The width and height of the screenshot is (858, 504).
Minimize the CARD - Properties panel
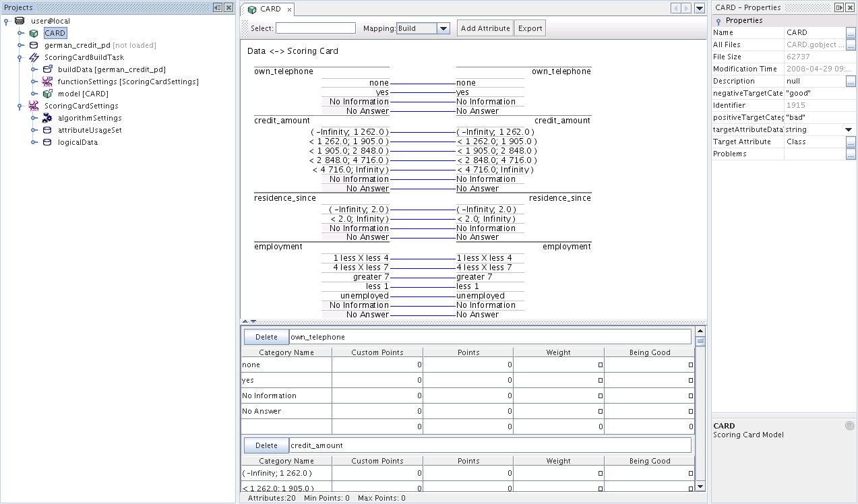[839, 7]
